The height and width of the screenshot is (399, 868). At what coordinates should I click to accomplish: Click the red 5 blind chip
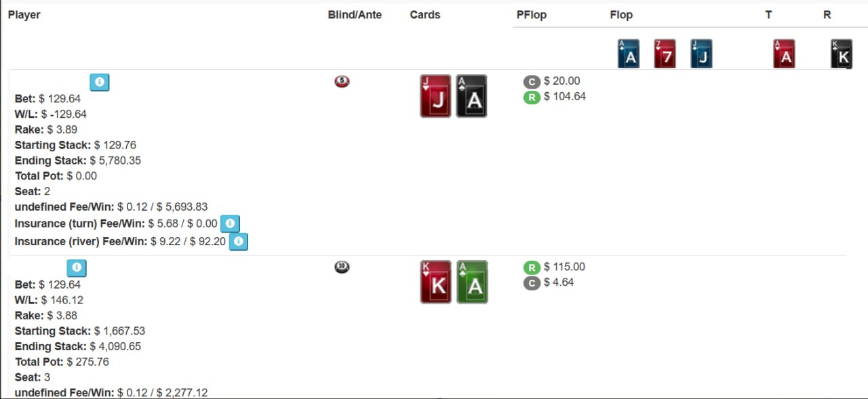click(342, 82)
